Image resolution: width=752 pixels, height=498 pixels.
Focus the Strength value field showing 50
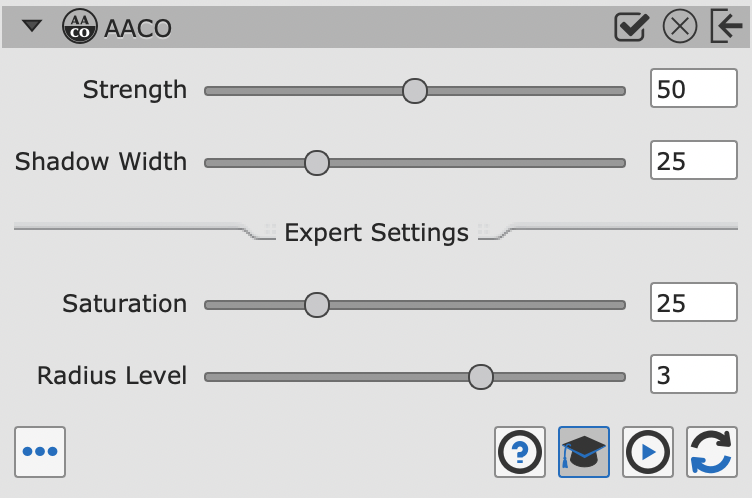click(693, 88)
